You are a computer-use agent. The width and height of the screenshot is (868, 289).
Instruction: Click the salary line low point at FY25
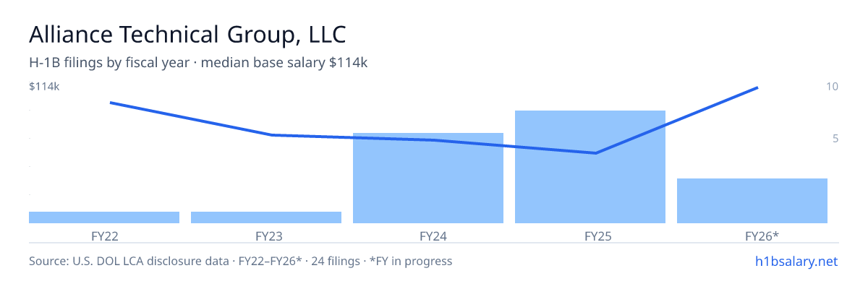click(595, 153)
